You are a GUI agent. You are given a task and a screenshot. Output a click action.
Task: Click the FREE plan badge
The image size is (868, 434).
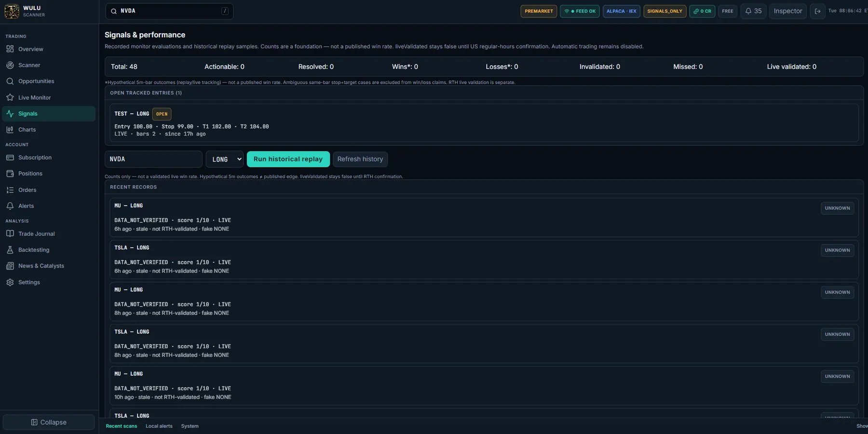728,11
